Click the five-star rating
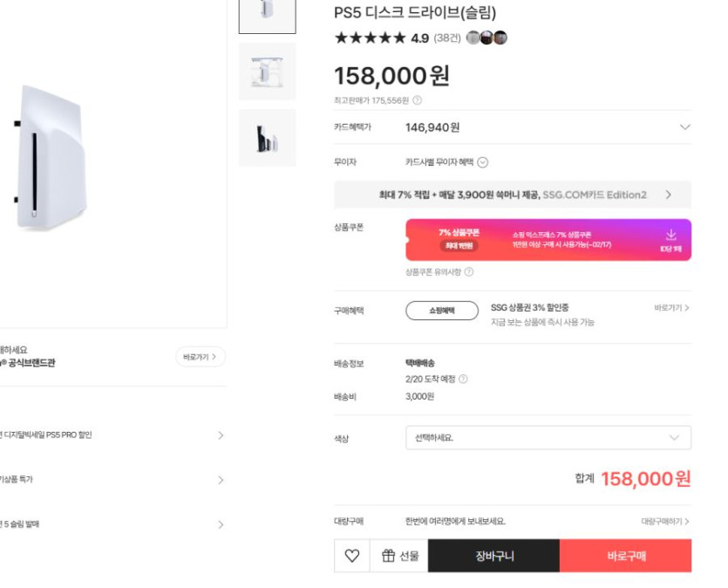 pyautogui.click(x=370, y=38)
